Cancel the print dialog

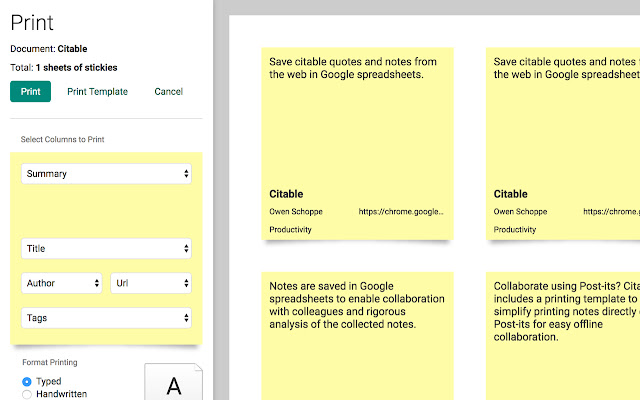click(168, 91)
